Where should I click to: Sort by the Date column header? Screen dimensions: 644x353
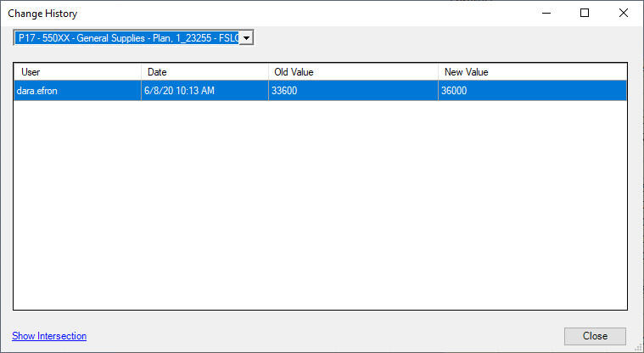(204, 72)
